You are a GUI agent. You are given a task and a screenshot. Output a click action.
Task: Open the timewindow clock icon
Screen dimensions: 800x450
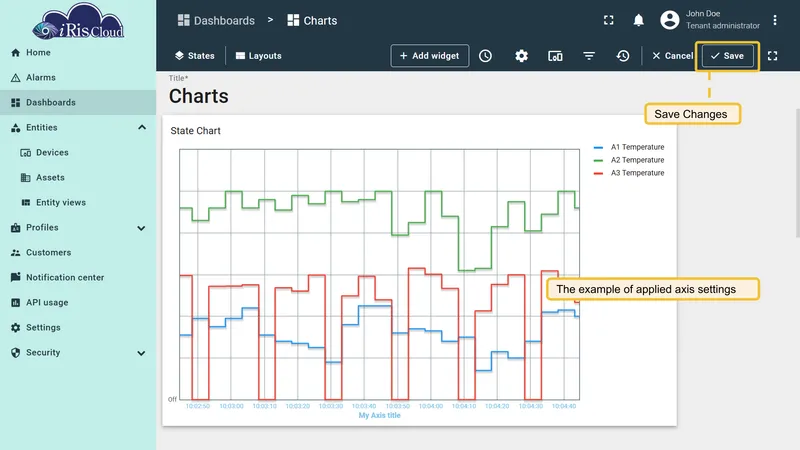pyautogui.click(x=485, y=56)
